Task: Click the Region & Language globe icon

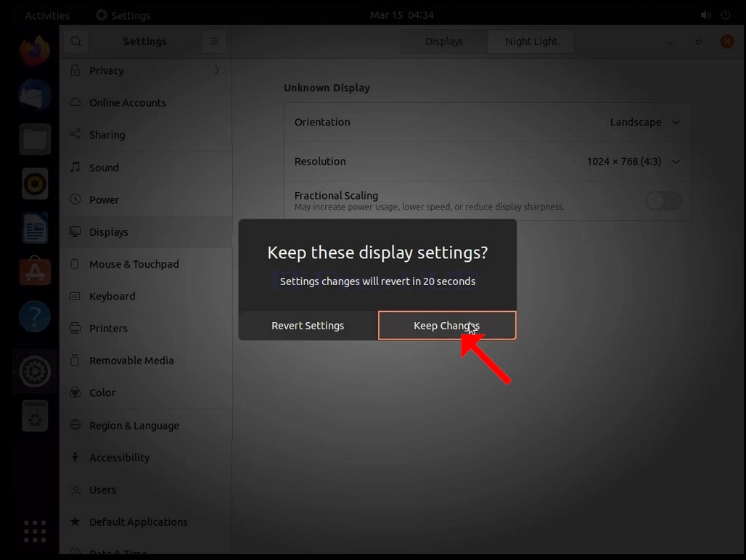Action: point(75,425)
